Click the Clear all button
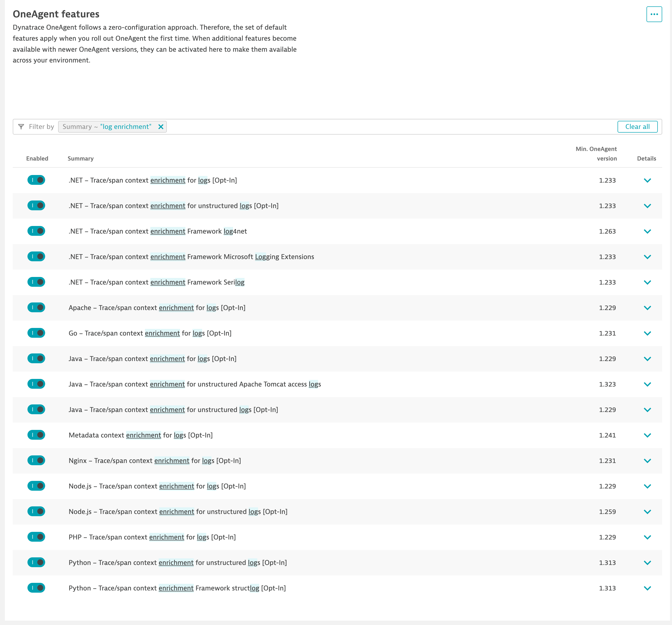This screenshot has height=625, width=672. (637, 127)
